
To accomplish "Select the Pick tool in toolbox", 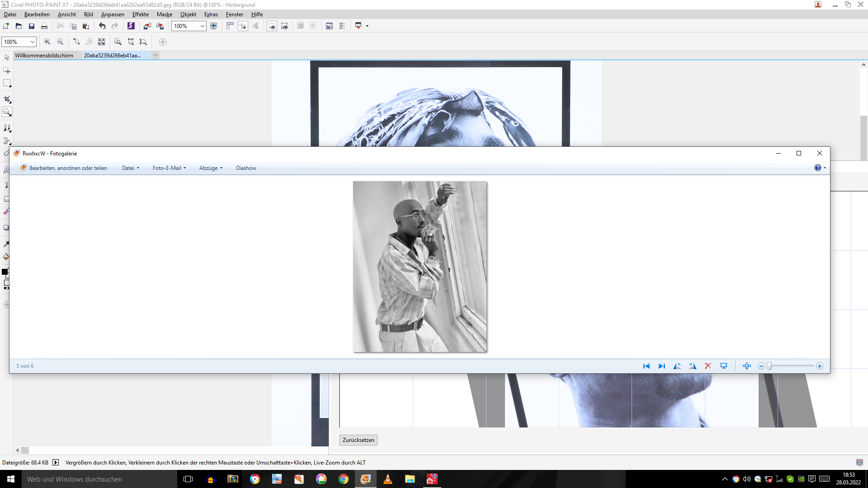I will point(7,57).
